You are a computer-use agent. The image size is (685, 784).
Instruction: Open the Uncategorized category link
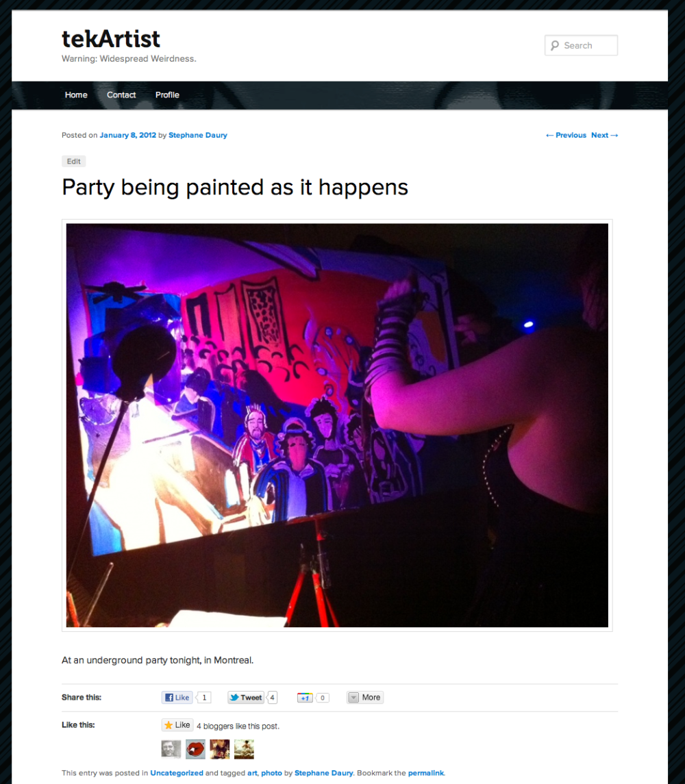coord(177,773)
